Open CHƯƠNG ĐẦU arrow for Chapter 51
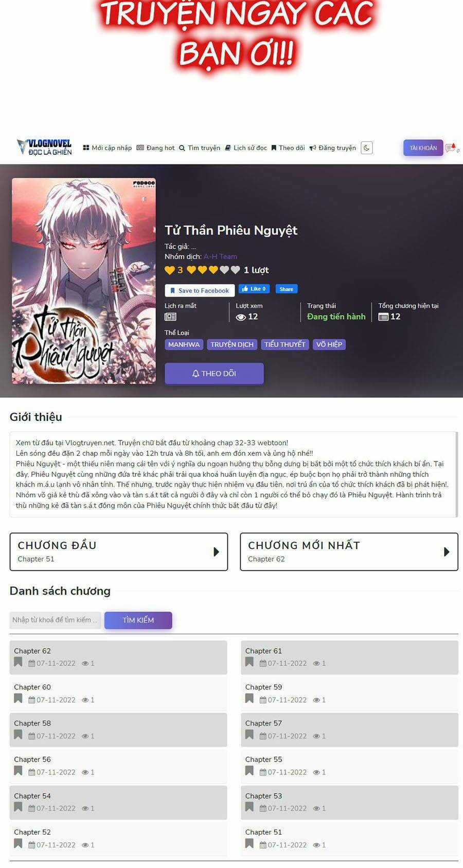 click(216, 551)
